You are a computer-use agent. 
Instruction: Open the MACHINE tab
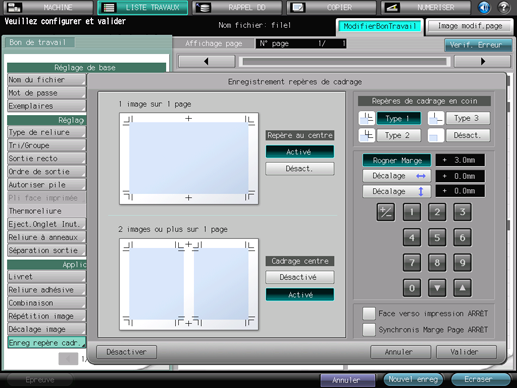[x=49, y=7]
